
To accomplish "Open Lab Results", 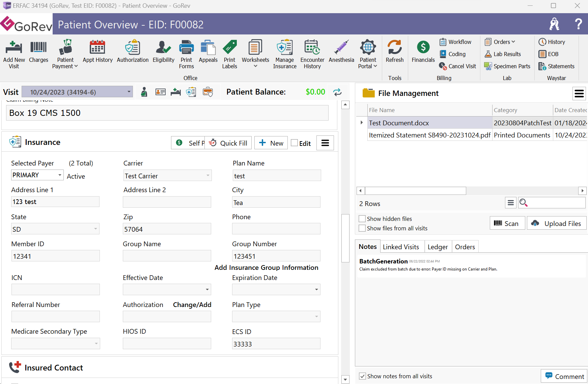I will pyautogui.click(x=503, y=54).
